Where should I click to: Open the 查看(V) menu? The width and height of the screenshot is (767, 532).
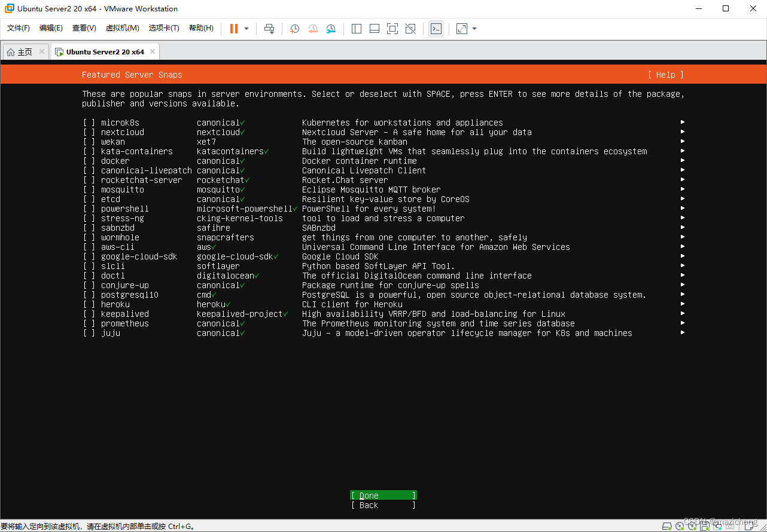point(84,28)
